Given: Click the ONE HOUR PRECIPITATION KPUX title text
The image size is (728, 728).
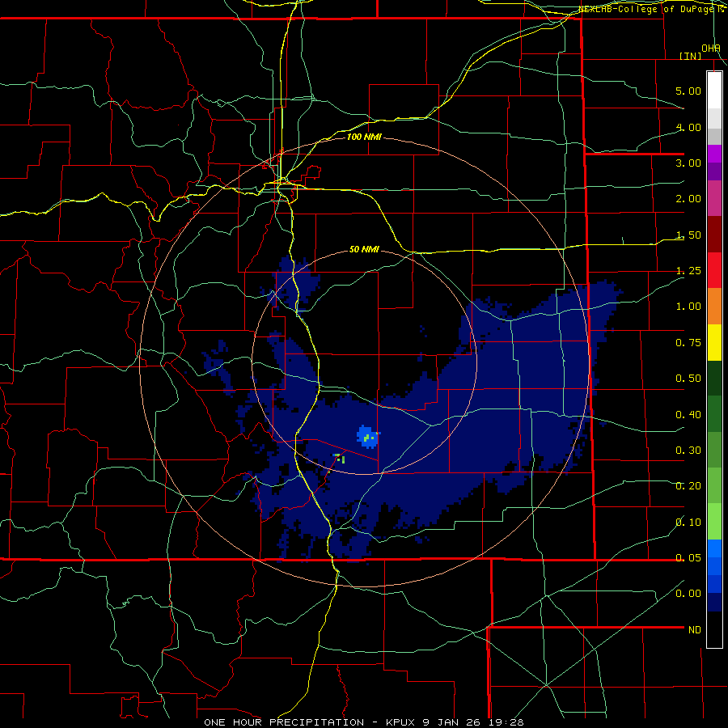Looking at the screenshot, I should tap(364, 722).
